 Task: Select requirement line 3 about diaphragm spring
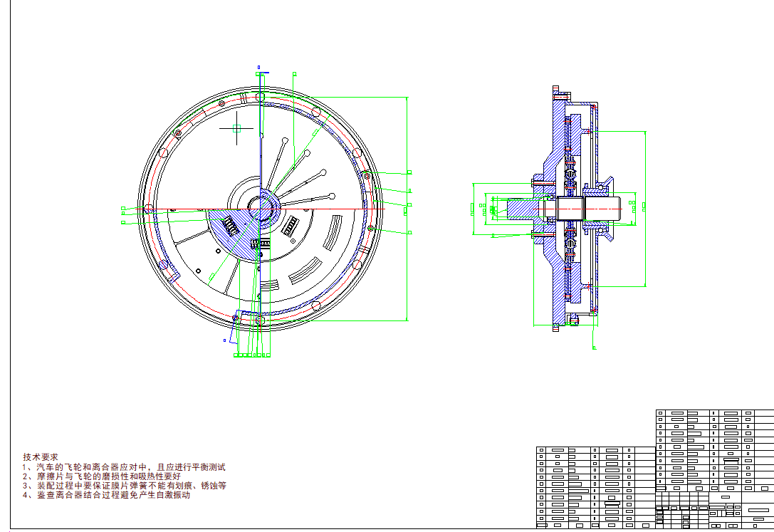pos(124,486)
